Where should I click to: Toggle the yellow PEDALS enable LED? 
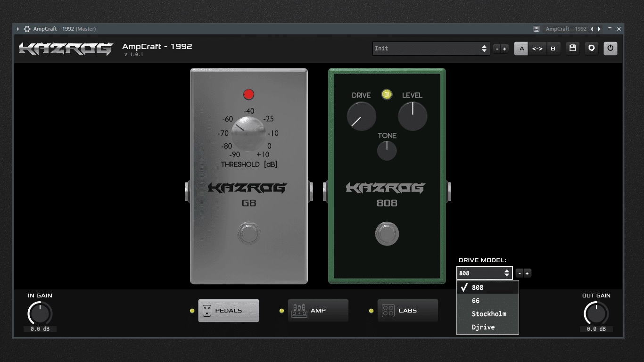[192, 311]
